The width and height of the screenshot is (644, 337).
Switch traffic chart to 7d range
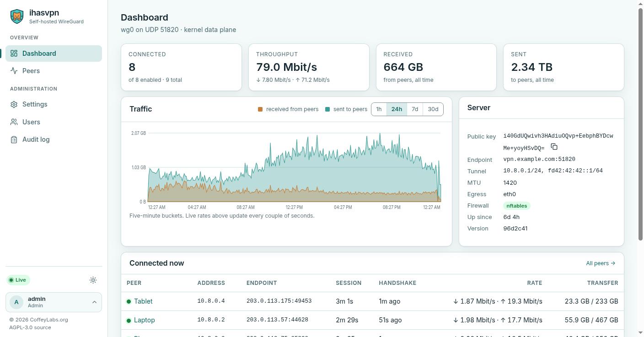(415, 109)
